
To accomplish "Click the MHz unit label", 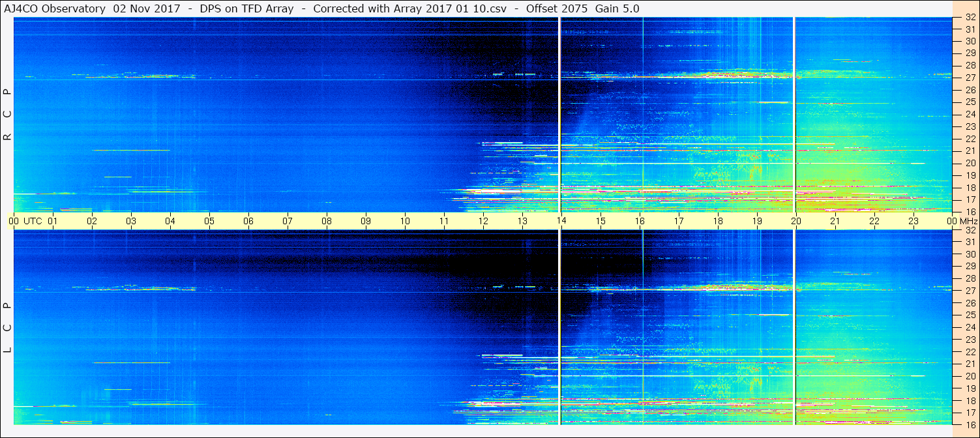I will (968, 221).
